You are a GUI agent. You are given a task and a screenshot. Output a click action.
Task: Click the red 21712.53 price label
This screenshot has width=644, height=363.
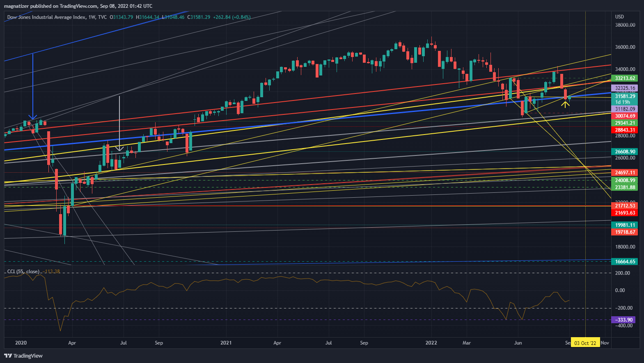tap(625, 206)
